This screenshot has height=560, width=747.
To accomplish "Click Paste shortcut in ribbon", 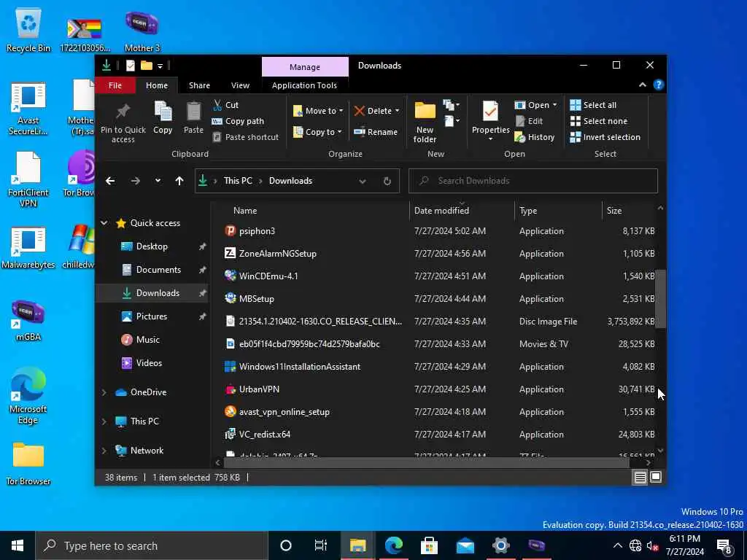I will pyautogui.click(x=245, y=137).
